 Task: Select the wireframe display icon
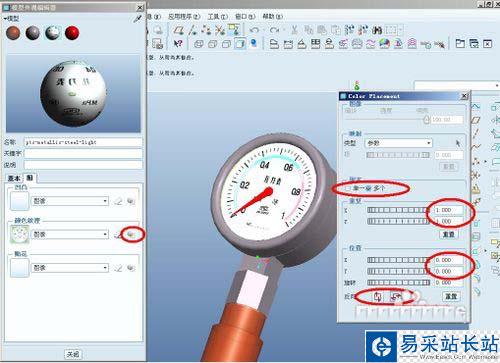tap(199, 44)
